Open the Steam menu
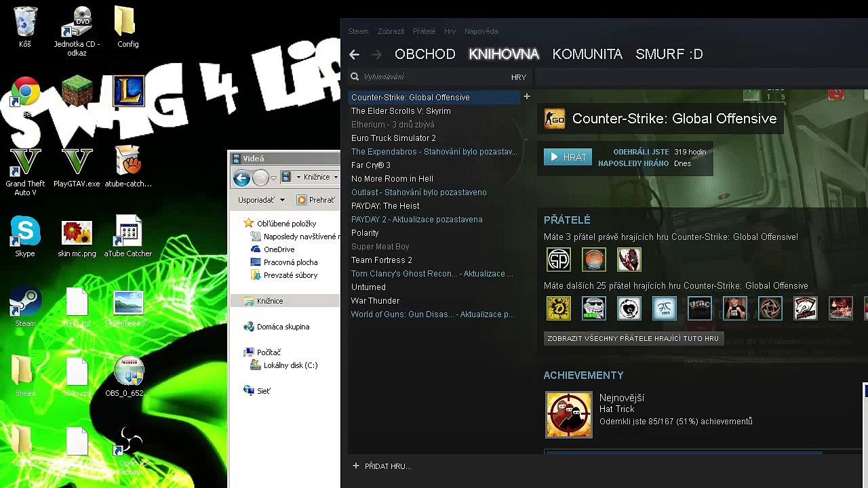 [x=358, y=31]
